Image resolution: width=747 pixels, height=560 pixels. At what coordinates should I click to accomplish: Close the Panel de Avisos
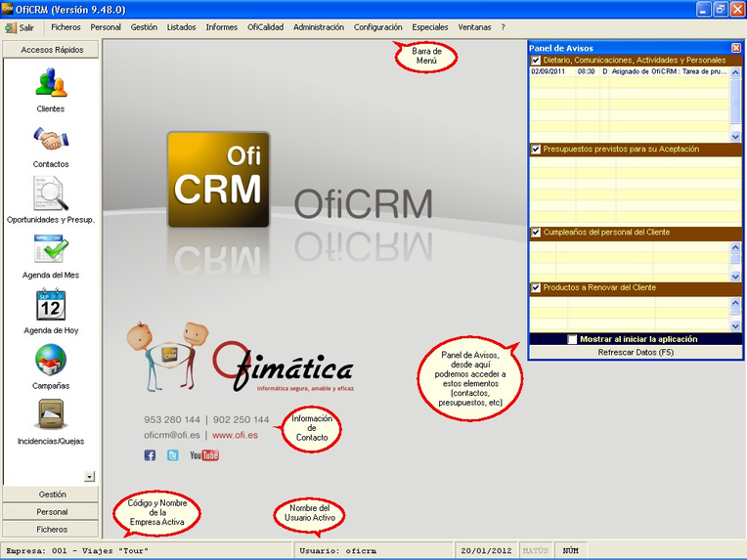[736, 48]
